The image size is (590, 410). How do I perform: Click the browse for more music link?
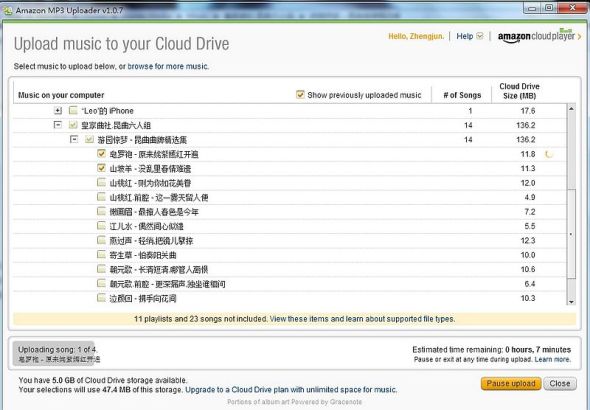[168, 67]
